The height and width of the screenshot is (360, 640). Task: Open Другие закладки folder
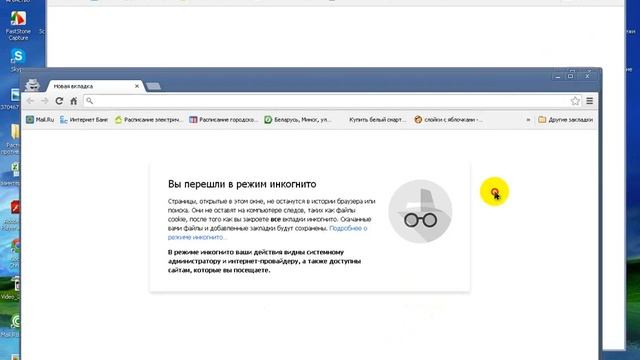[x=565, y=120]
